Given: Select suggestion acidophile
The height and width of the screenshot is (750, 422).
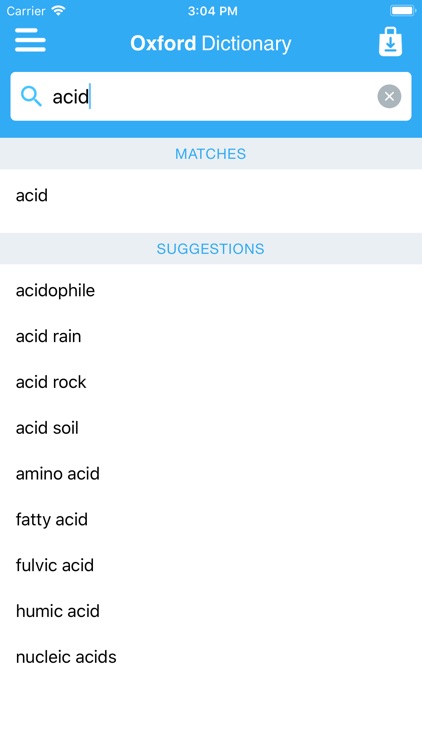Looking at the screenshot, I should 211,290.
